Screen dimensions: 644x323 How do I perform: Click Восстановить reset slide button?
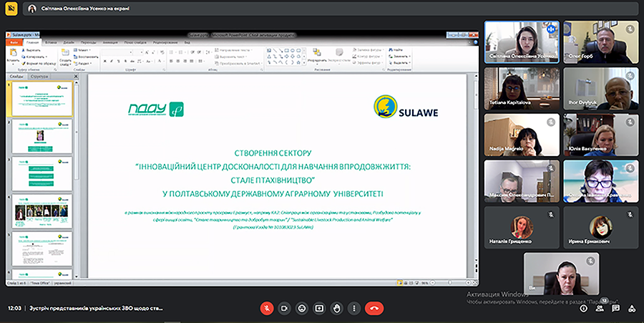point(86,57)
